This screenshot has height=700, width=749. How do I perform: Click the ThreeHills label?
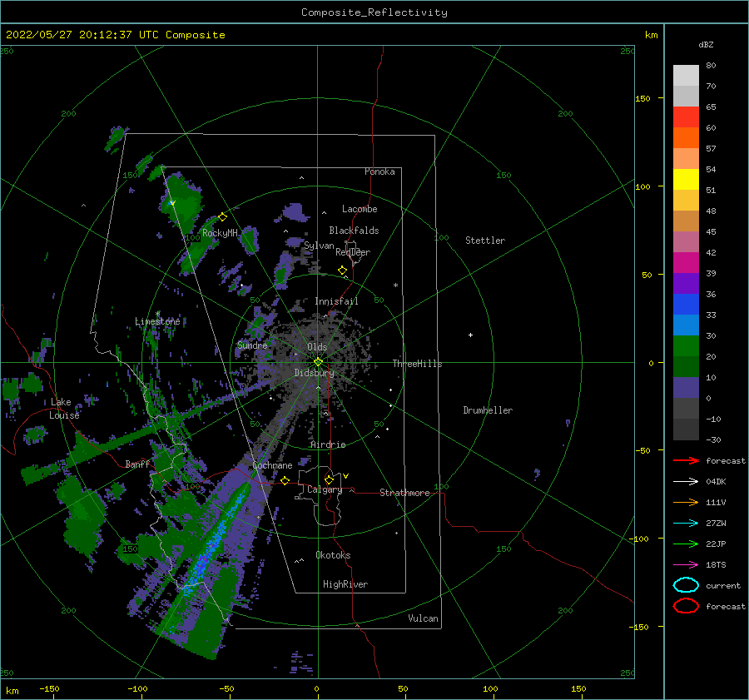click(417, 364)
